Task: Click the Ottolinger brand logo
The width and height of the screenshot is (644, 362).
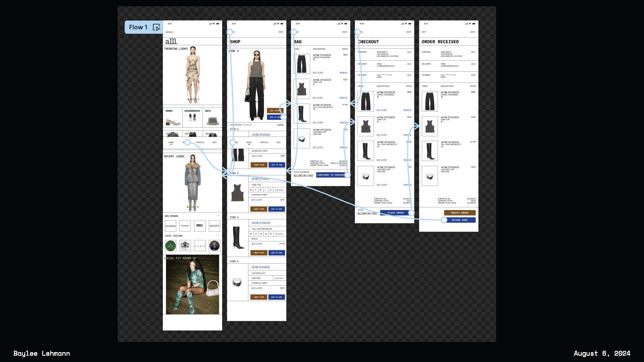Action: [x=185, y=225]
